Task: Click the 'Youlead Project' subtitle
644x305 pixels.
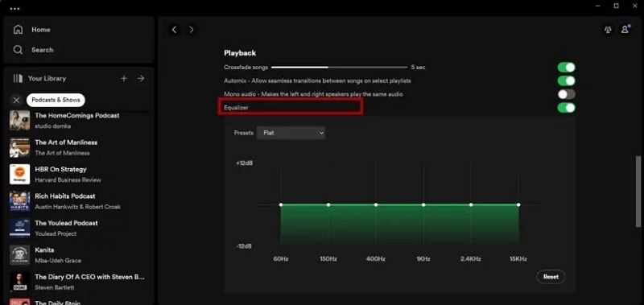Action: point(56,233)
